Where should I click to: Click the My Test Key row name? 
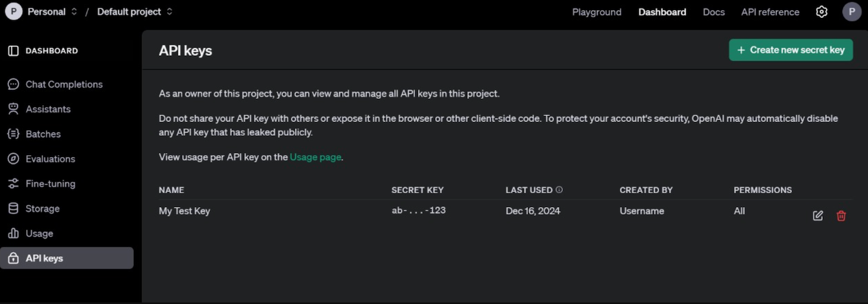[184, 211]
